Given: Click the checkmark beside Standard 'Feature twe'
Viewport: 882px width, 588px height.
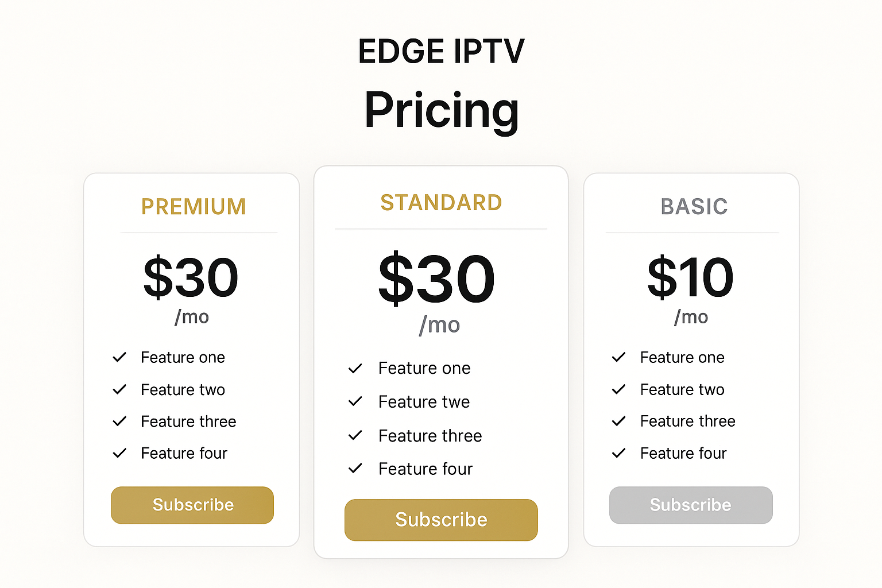Looking at the screenshot, I should [355, 401].
